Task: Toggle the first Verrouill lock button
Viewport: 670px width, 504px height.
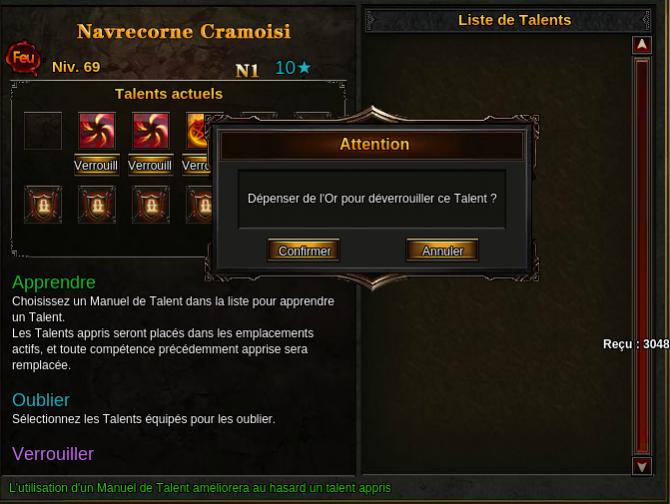Action: tap(97, 165)
